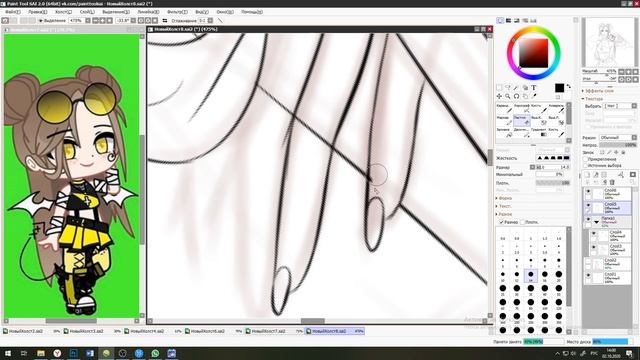
Task: Open the Вид menu
Action: pyautogui.click(x=202, y=12)
